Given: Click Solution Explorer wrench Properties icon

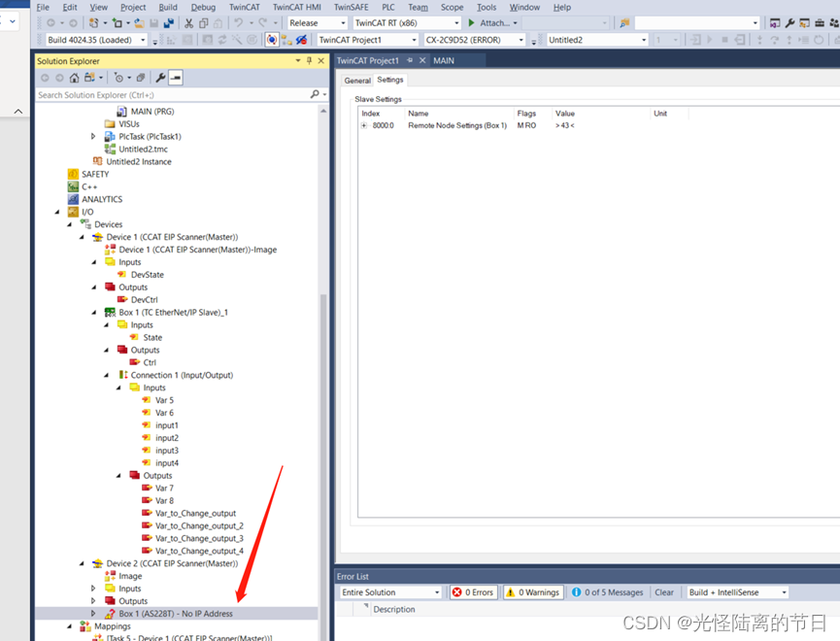Looking at the screenshot, I should pos(160,78).
